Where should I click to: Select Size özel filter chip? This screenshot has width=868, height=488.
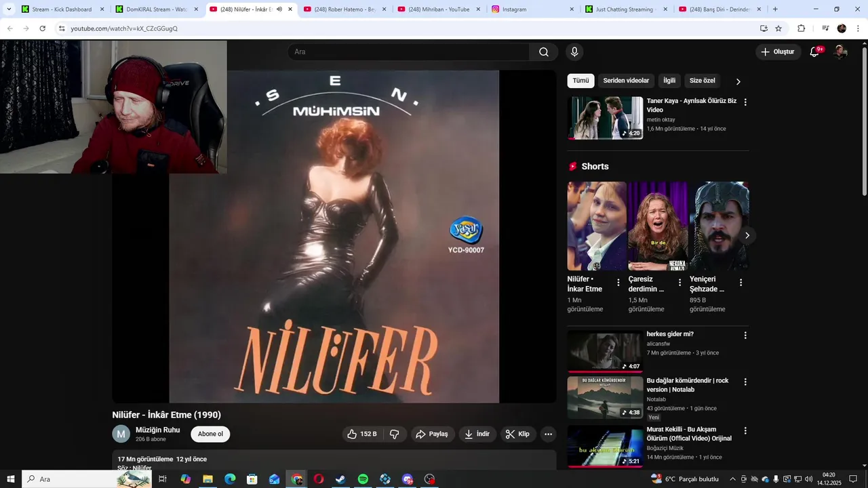click(x=703, y=81)
